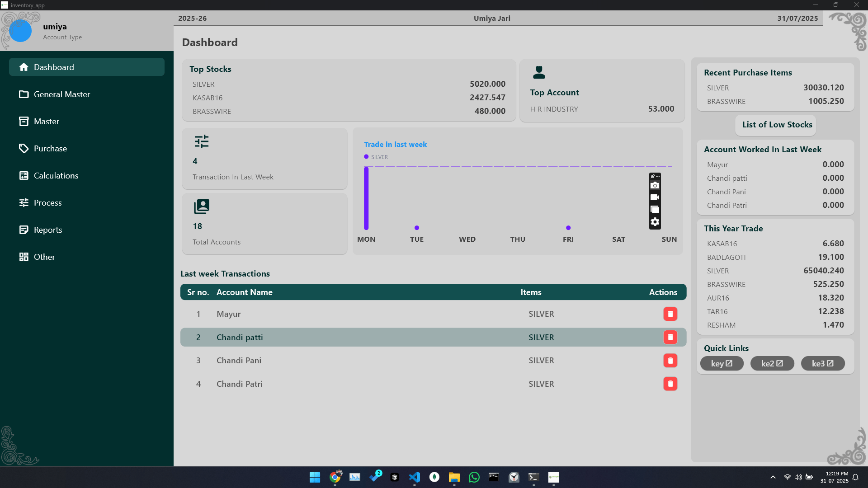Screen dimensions: 868x488
Task: Delete Chandi Pani transaction entry
Action: [670, 361]
